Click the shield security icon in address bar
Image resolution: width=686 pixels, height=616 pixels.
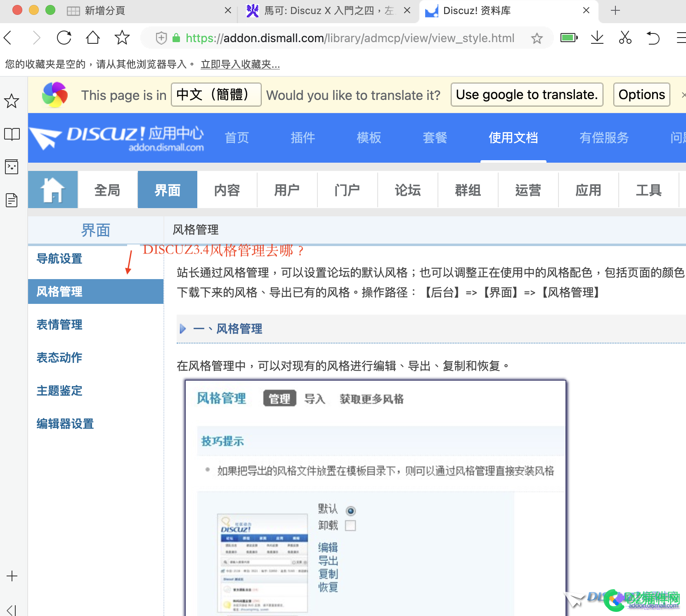(x=161, y=38)
